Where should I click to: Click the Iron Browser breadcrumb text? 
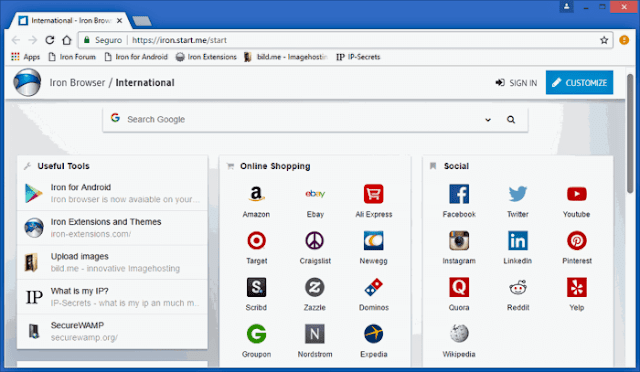[x=77, y=82]
